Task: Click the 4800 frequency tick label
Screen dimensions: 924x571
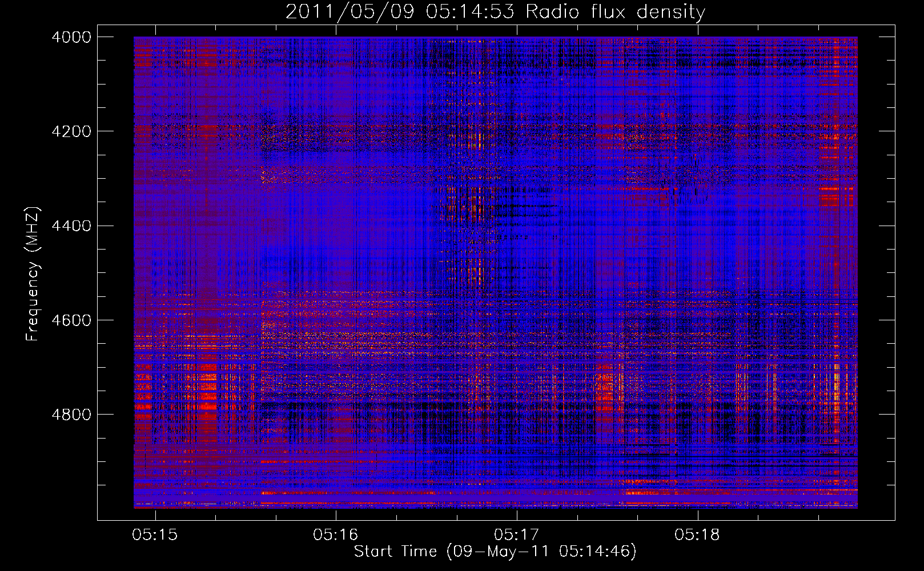Action: (x=71, y=415)
